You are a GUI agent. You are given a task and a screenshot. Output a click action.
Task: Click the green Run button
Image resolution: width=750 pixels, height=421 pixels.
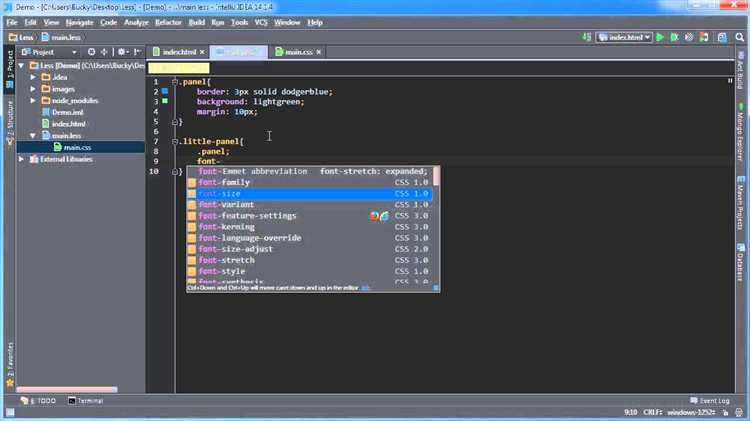pyautogui.click(x=660, y=37)
